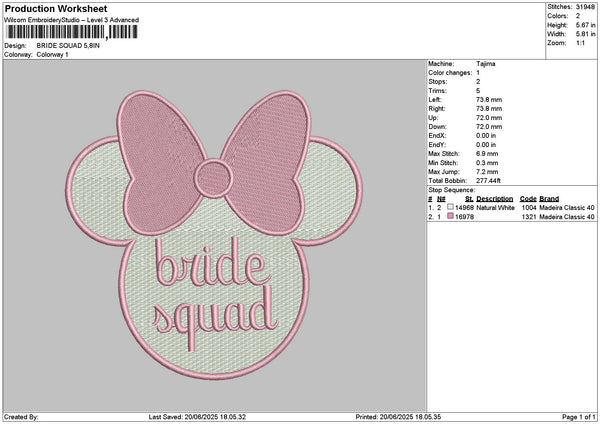Click the 'Trims:' value 5
600x424 pixels.
click(478, 91)
